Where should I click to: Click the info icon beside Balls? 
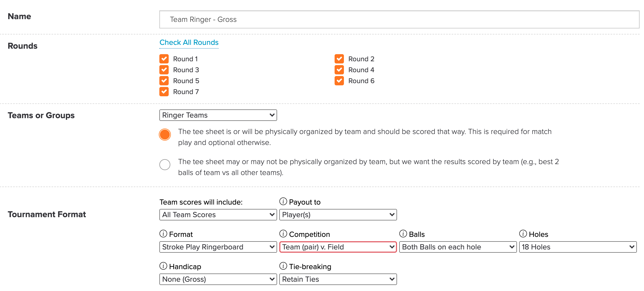tap(403, 234)
